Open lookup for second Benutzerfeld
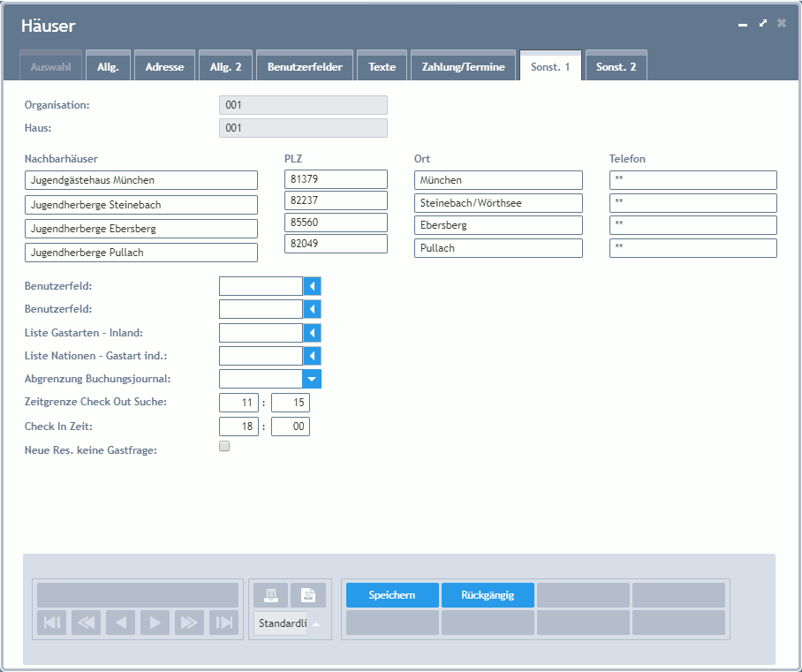802x672 pixels. click(x=312, y=309)
